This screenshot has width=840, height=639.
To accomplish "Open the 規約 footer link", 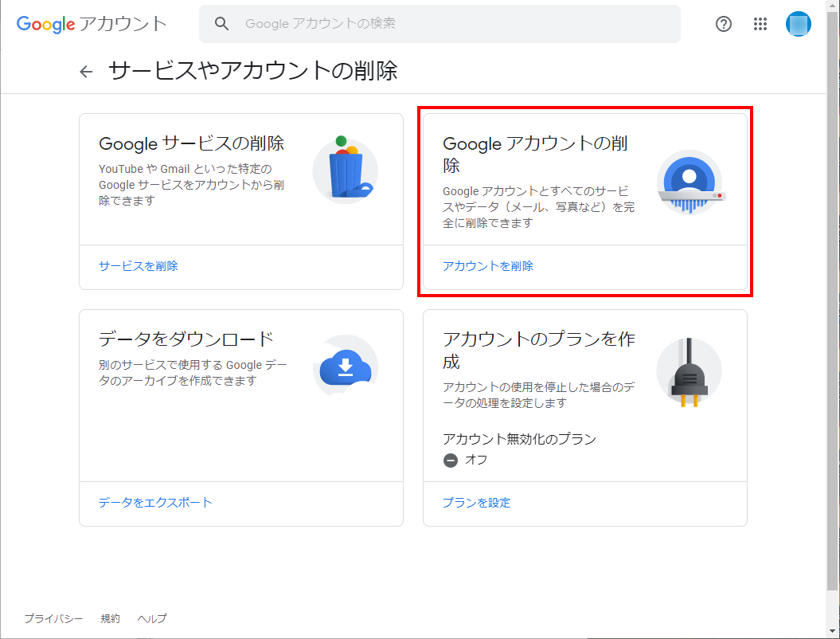I will click(111, 618).
